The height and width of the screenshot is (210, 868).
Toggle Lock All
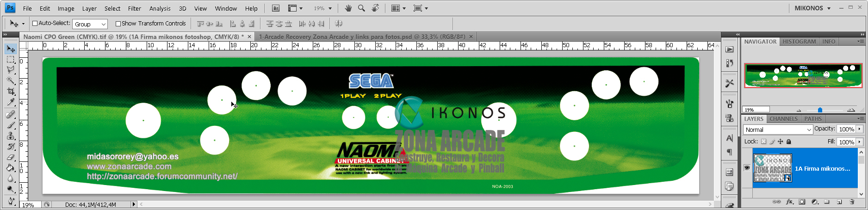[789, 142]
